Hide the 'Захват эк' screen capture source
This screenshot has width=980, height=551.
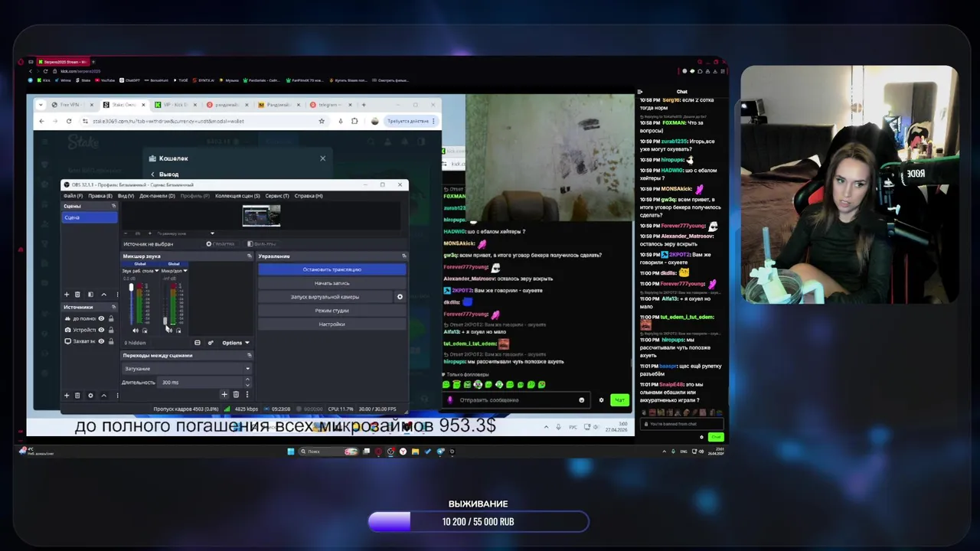click(101, 341)
